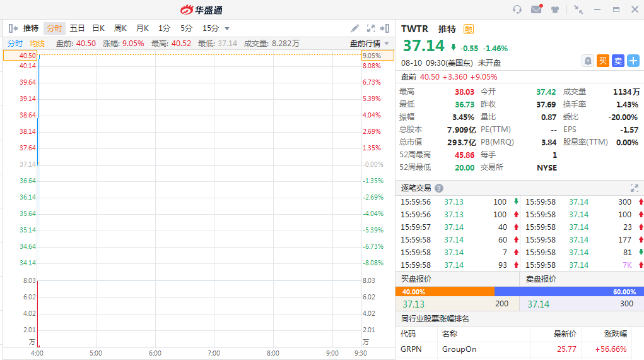This screenshot has width=644, height=360.
Task: Select the pencil drawing tool icon
Action: click(355, 28)
